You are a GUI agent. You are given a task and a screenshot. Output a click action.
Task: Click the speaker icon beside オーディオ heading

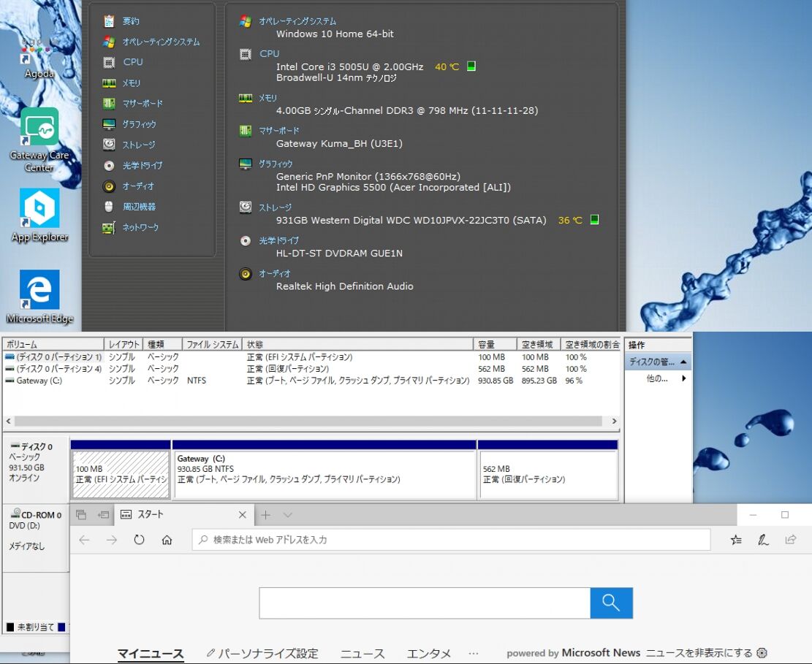pyautogui.click(x=246, y=274)
